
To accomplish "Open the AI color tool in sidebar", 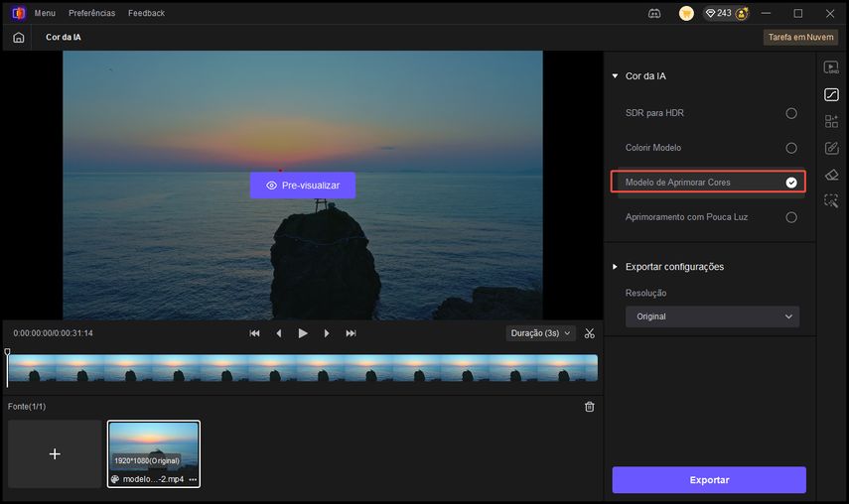I will coord(831,94).
